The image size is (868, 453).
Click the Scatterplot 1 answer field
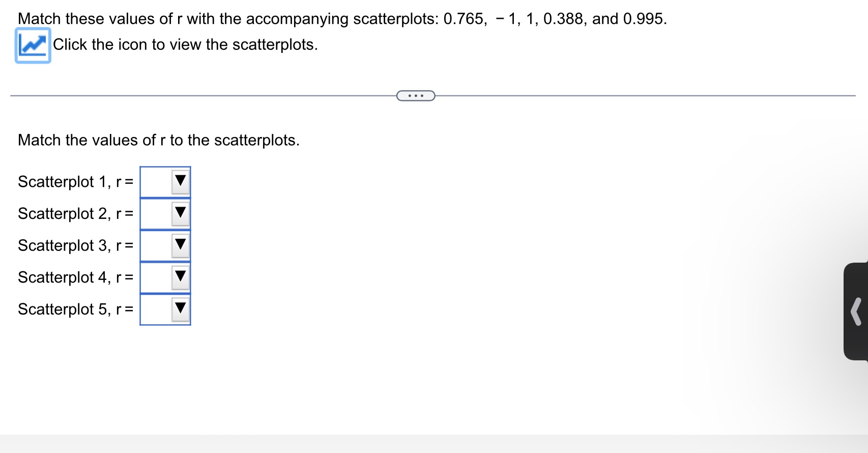(158, 182)
